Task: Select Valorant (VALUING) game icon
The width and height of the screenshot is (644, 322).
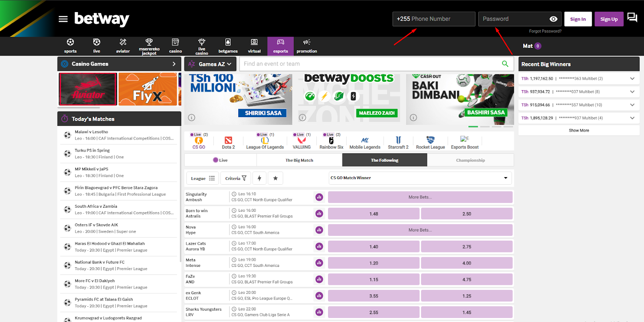Action: coord(301,140)
